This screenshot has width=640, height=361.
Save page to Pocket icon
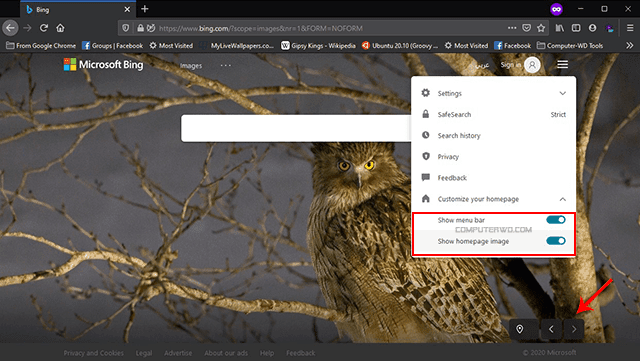(527, 28)
